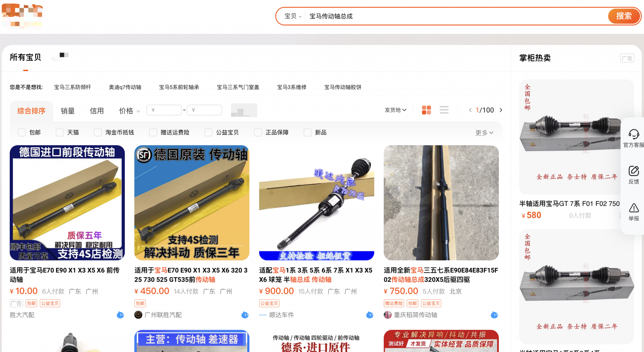Open suggested search 宝马传动轴胶饼

pyautogui.click(x=342, y=87)
